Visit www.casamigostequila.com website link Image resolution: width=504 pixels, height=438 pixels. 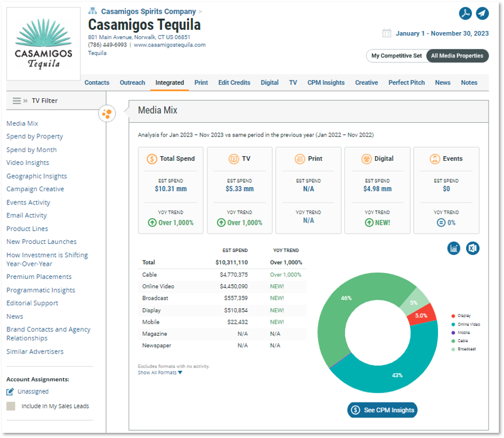pos(170,45)
